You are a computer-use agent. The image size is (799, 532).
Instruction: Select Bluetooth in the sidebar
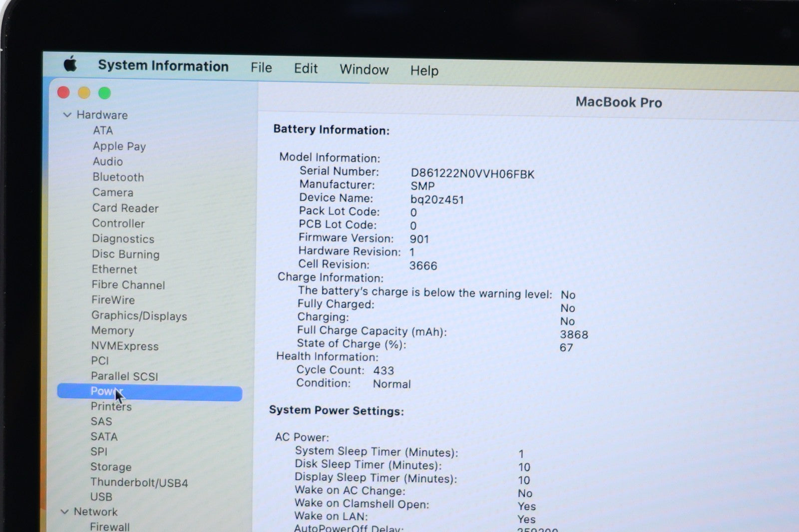click(x=118, y=177)
